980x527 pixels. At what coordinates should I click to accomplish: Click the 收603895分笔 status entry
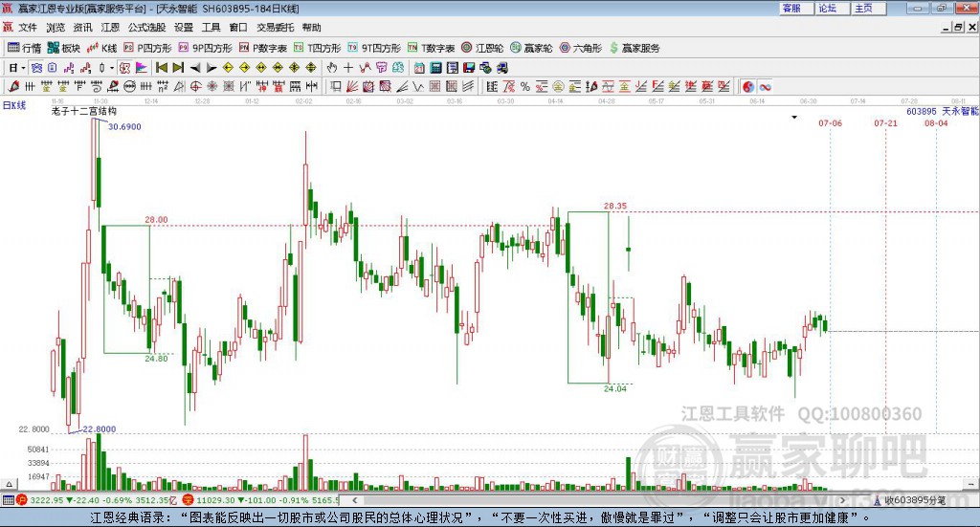tap(910, 500)
